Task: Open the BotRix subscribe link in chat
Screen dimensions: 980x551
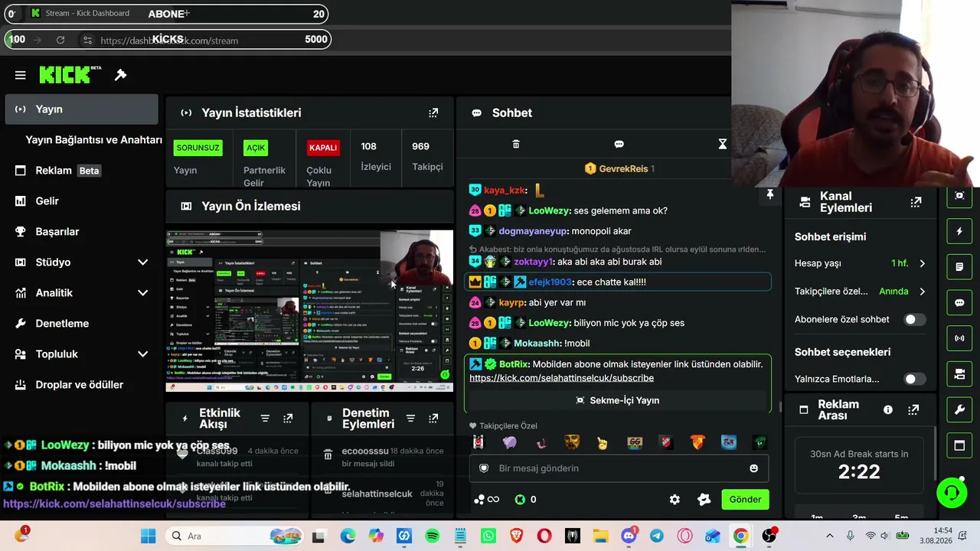Action: (561, 378)
